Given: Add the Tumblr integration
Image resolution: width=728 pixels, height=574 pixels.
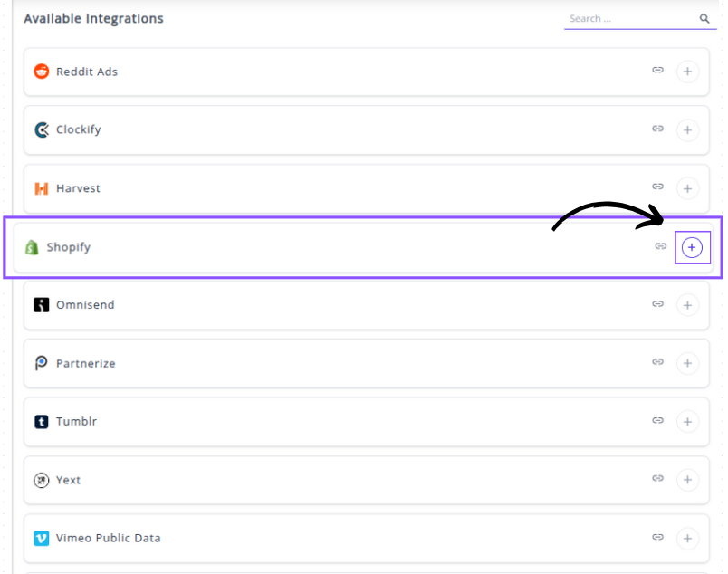Looking at the screenshot, I should (x=687, y=421).
